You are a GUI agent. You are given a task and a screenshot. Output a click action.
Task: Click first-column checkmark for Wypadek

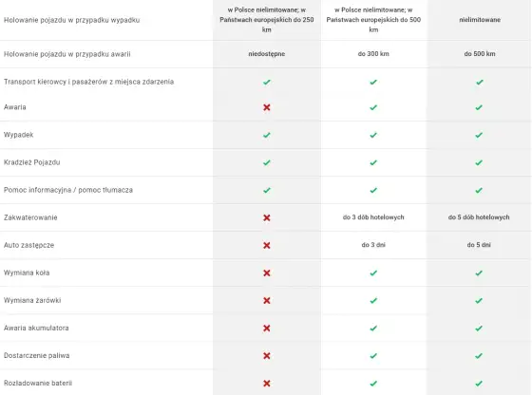(x=267, y=135)
